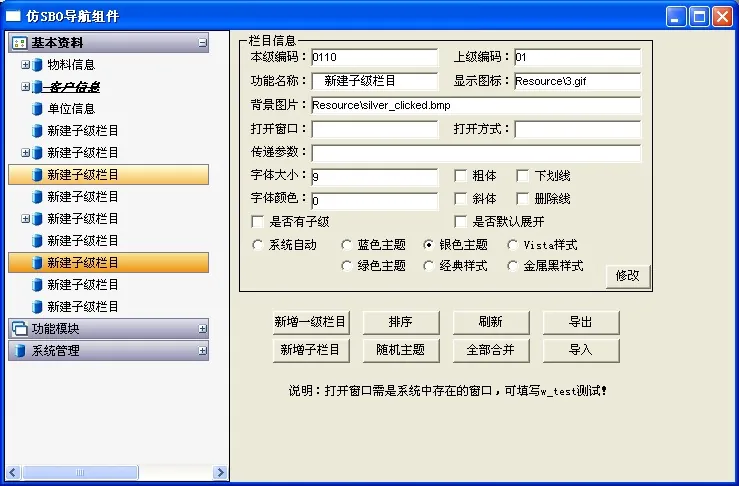Viewport: 739px width, 486px height.
Task: Select the 物料信息 tree item
Action: (71, 65)
